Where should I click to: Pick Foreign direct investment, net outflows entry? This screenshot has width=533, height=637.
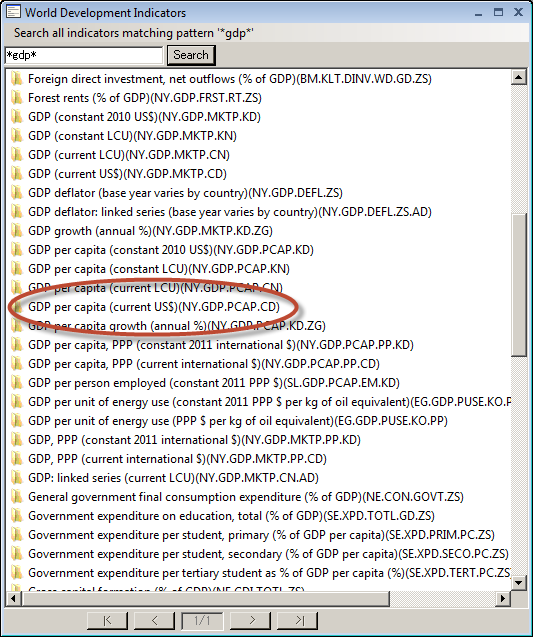pyautogui.click(x=230, y=79)
